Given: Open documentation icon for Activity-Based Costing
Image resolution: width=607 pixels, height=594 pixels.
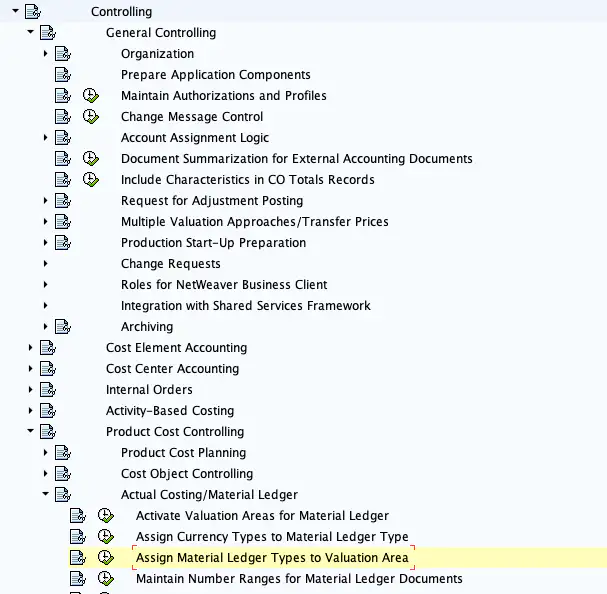Looking at the screenshot, I should click(48, 410).
